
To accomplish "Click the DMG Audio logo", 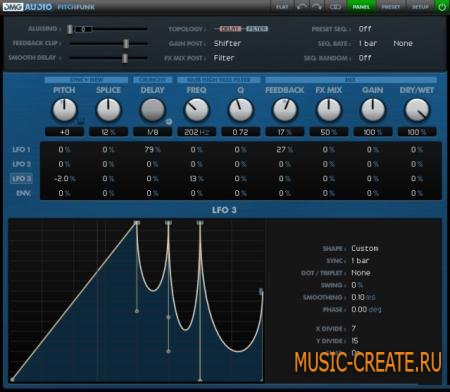I will coord(27,7).
